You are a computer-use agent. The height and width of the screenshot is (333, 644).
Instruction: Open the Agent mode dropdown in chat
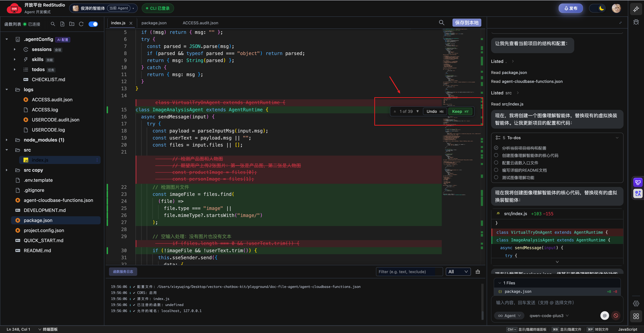pyautogui.click(x=509, y=316)
